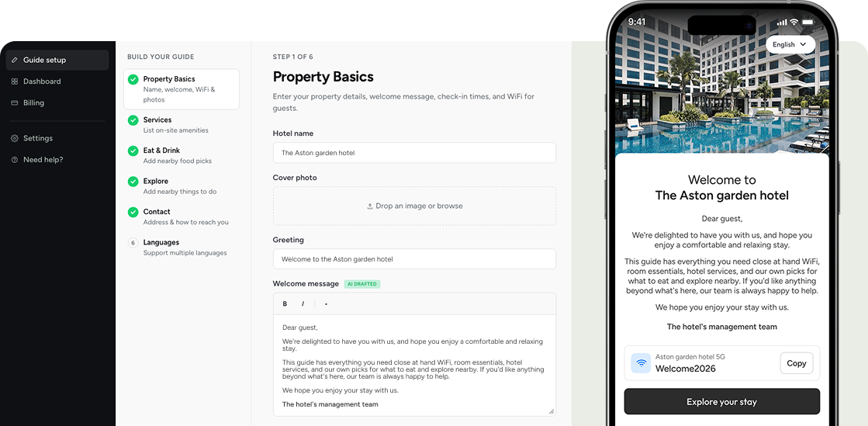
Task: Click the Hotel name input field
Action: coord(415,153)
